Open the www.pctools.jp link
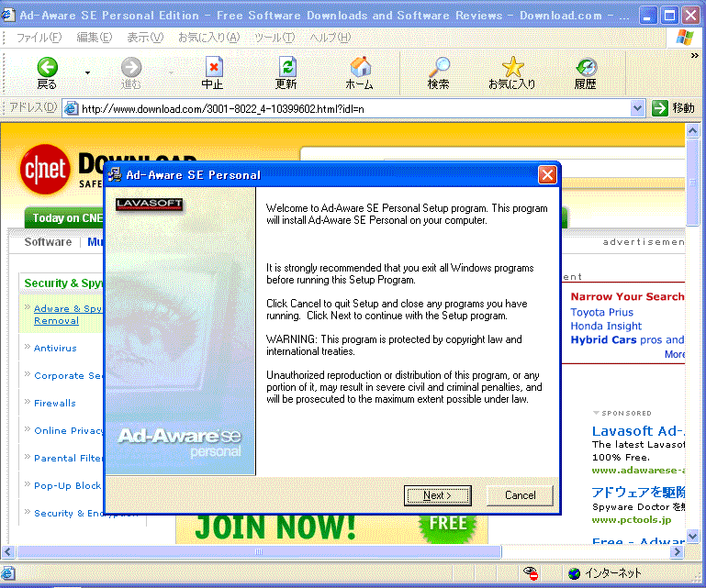 point(632,520)
